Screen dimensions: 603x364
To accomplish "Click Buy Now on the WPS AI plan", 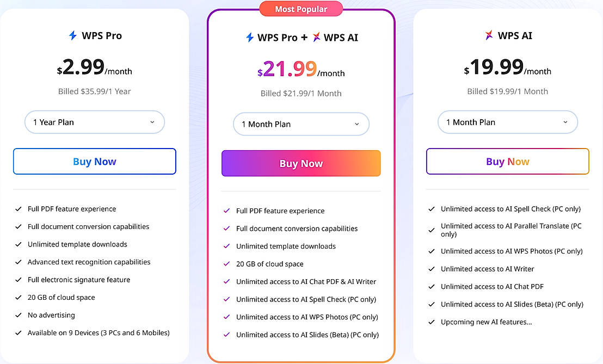I will pos(507,162).
